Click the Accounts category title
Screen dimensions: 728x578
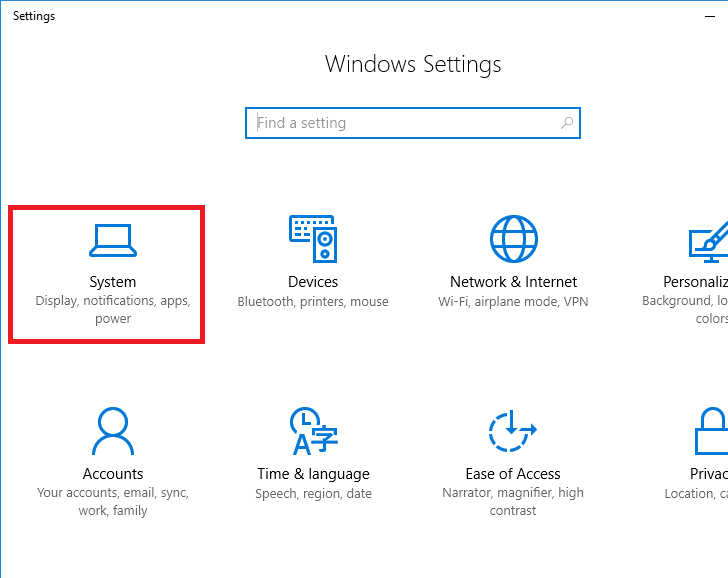(x=113, y=474)
